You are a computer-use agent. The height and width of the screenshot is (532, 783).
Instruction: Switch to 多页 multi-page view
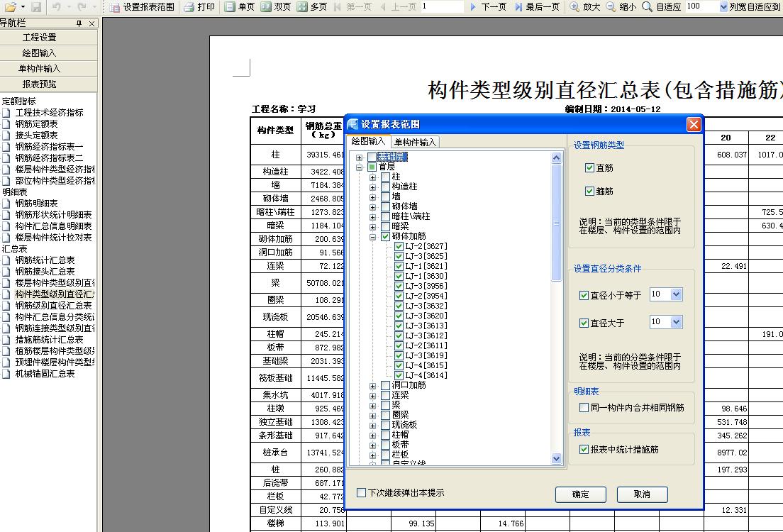coord(311,6)
